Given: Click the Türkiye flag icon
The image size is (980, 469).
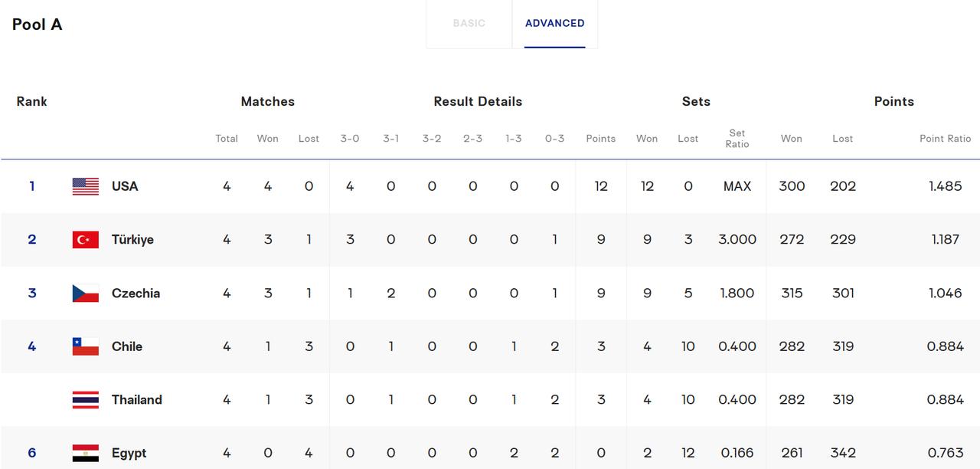Looking at the screenshot, I should point(86,240).
